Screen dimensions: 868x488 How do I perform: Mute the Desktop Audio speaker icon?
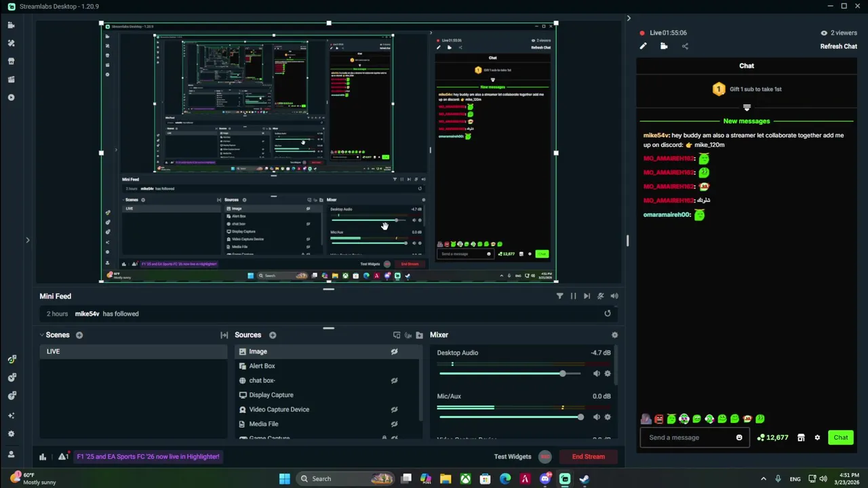[596, 373]
